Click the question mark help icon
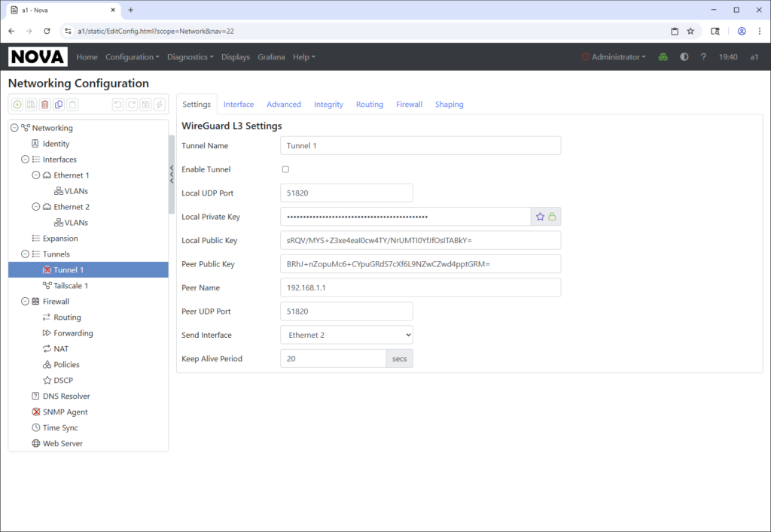 pos(703,57)
